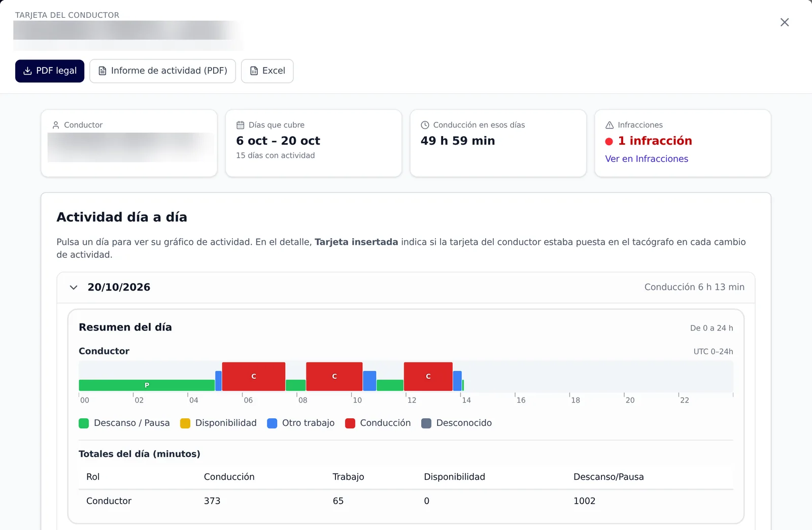Click the calendar icon beside Días que cubre
The image size is (812, 530).
pos(241,125)
